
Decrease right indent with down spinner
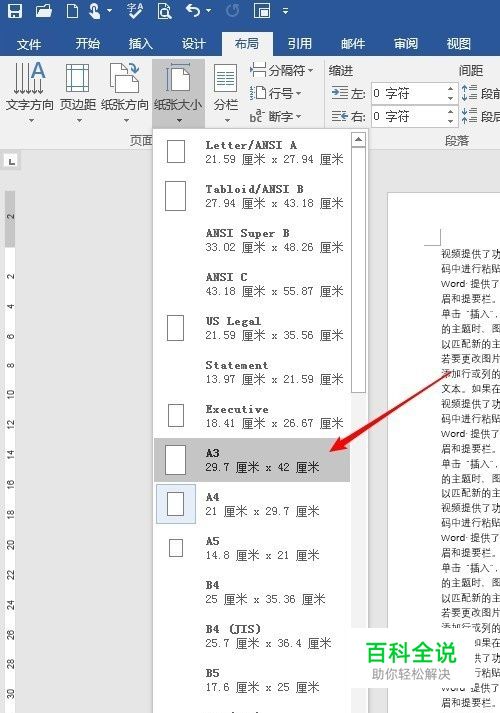(450, 121)
